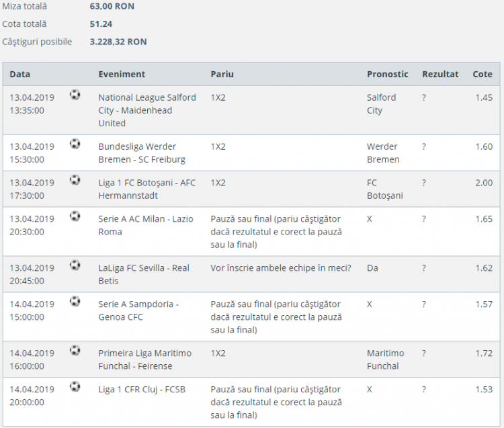Click the Rezultat column header
Viewport: 504px width, 428px height.
(440, 75)
